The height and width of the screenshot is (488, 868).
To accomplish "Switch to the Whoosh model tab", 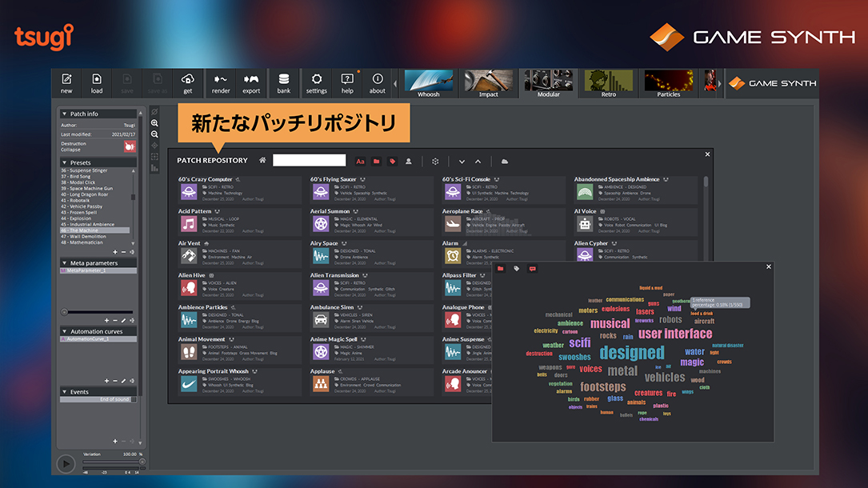I will click(x=428, y=83).
